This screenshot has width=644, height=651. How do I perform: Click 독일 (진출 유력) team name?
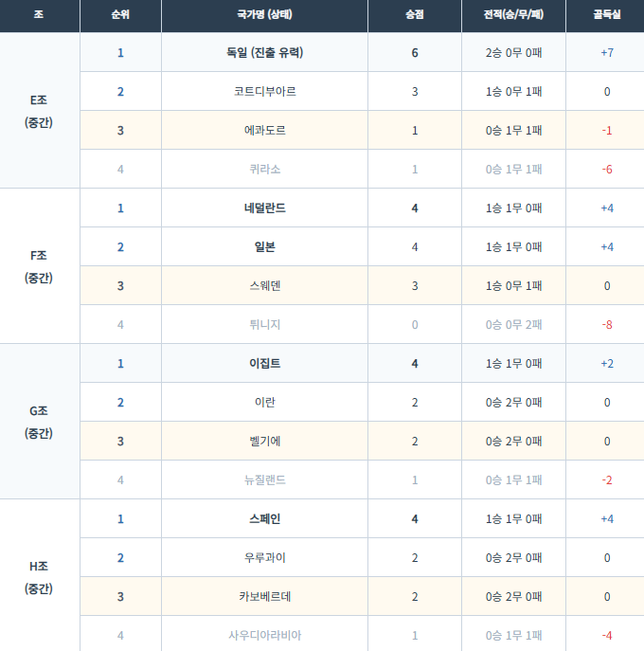coord(265,53)
